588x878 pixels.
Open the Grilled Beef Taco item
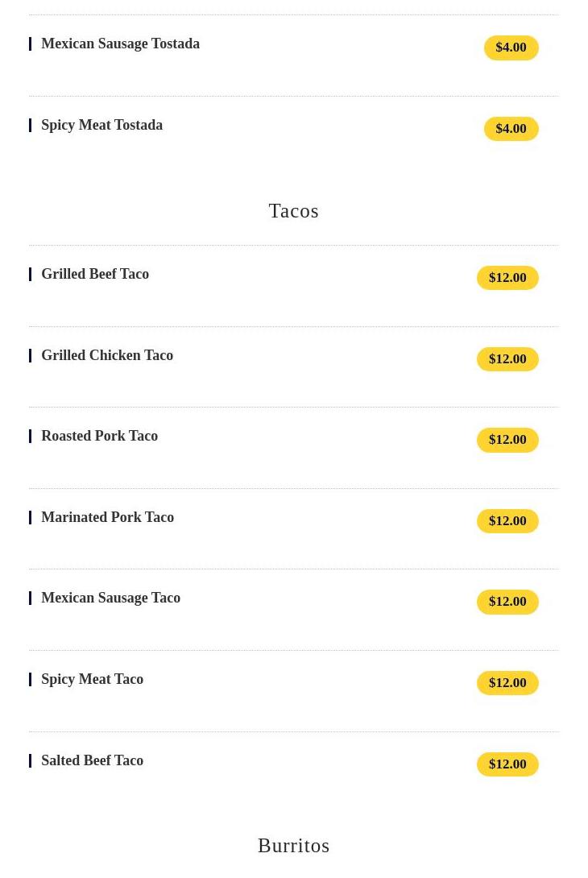click(x=95, y=275)
